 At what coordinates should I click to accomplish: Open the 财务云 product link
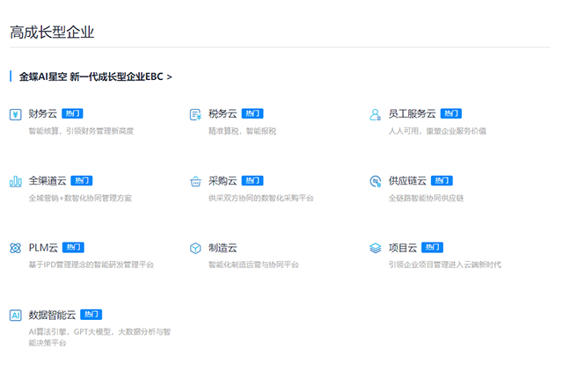click(44, 114)
